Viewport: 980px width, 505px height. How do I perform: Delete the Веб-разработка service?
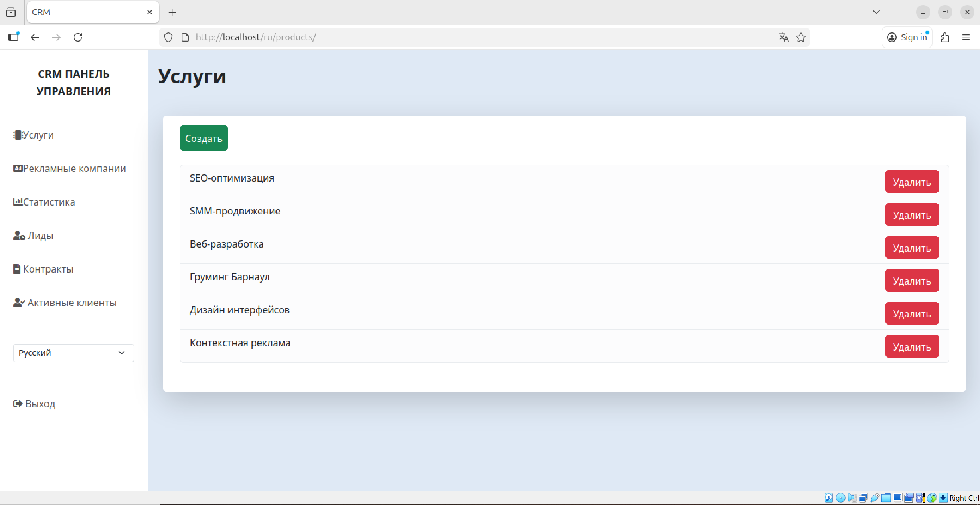coord(912,248)
